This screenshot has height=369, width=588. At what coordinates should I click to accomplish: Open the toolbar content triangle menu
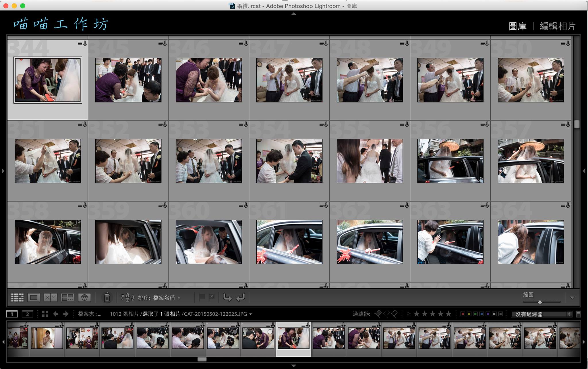572,297
